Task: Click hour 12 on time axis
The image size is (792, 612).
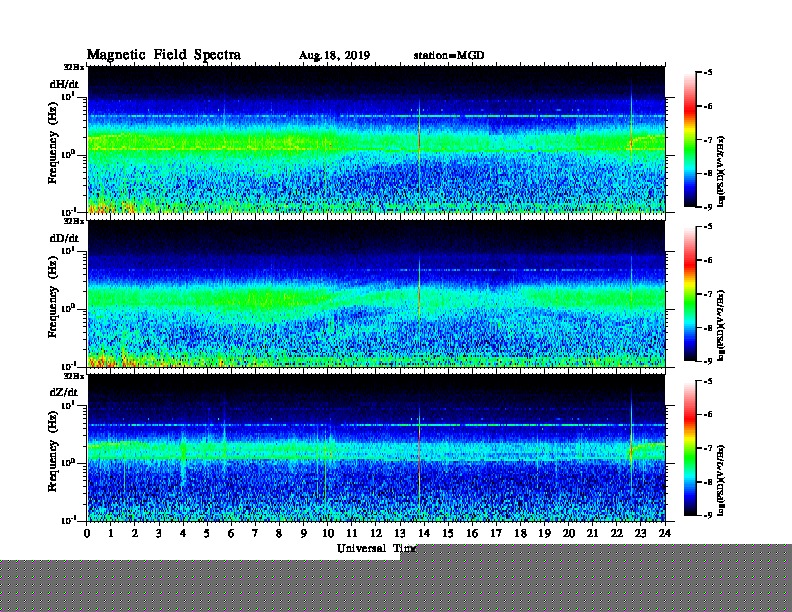Action: point(376,534)
